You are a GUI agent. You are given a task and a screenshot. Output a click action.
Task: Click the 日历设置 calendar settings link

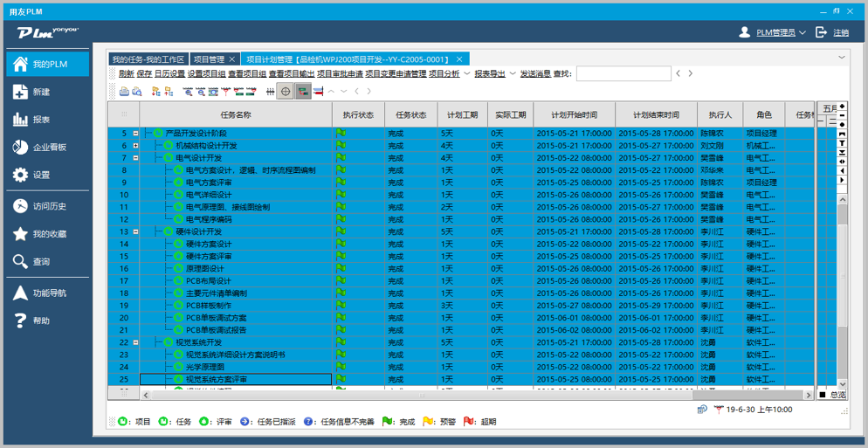(169, 74)
